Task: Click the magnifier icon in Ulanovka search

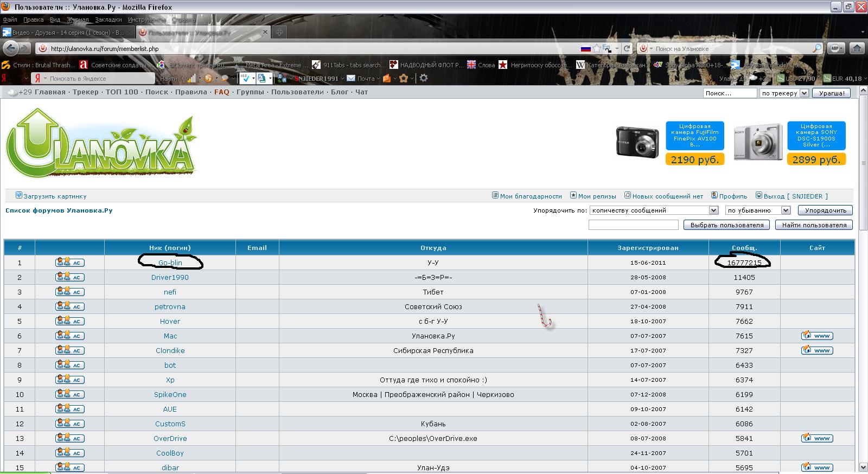Action: [816, 48]
